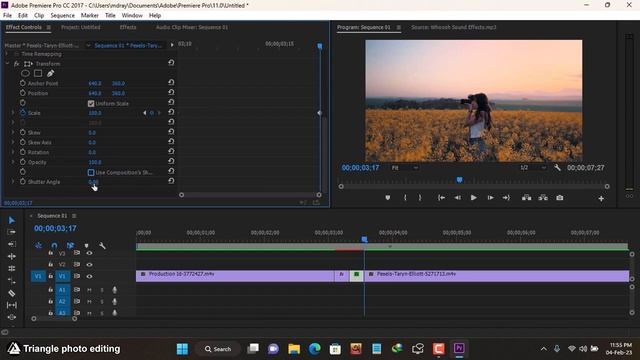This screenshot has height=360, width=640.
Task: Open the File menu
Action: (x=7, y=16)
